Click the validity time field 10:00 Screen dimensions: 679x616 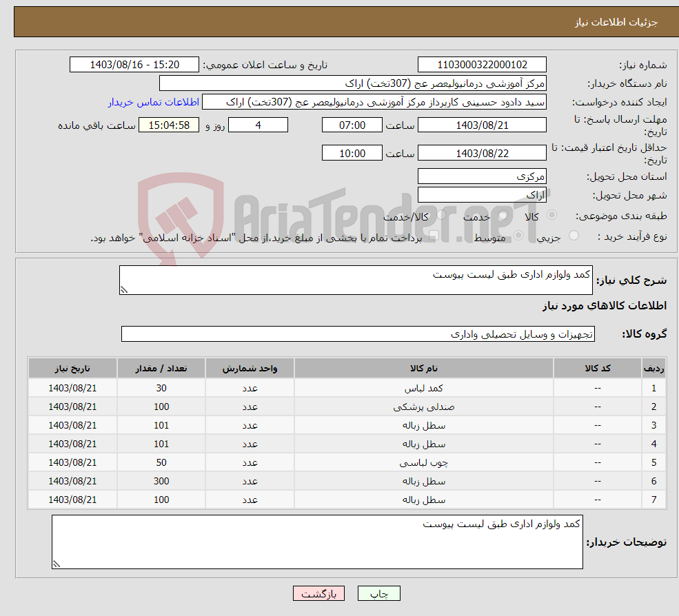click(x=352, y=153)
